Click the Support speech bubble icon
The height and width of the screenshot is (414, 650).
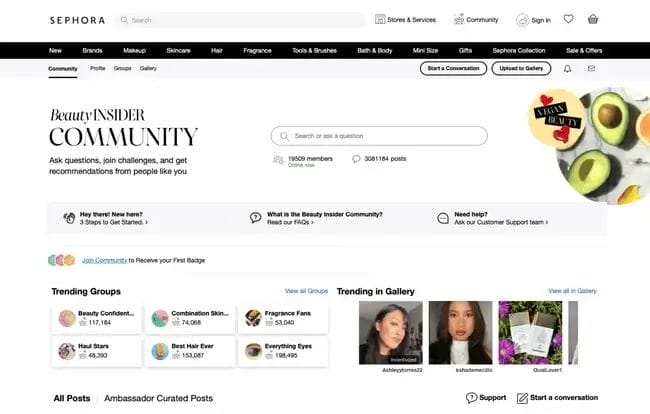coord(471,398)
